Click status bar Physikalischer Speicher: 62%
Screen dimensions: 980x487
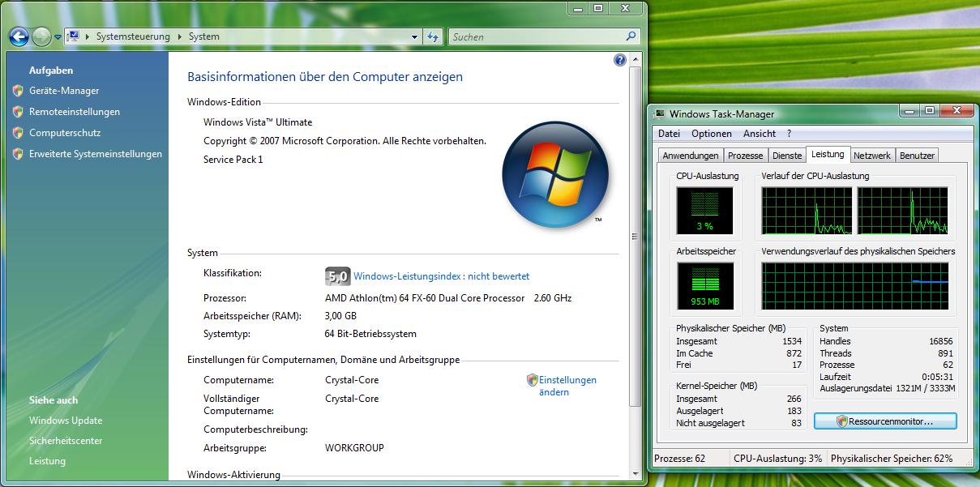(x=892, y=459)
